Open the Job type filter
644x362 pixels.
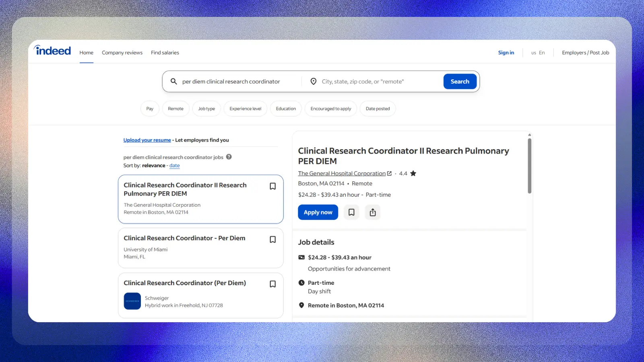click(206, 109)
